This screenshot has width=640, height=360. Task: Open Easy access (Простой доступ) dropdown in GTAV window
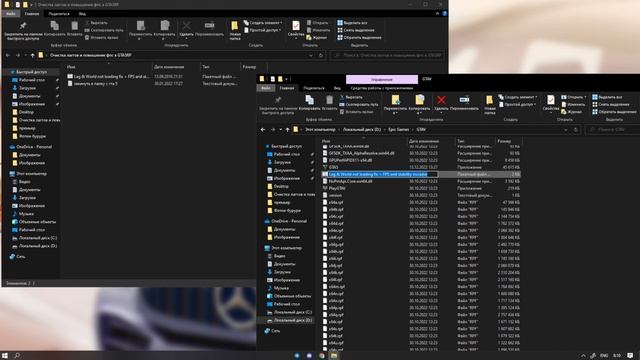point(516,104)
